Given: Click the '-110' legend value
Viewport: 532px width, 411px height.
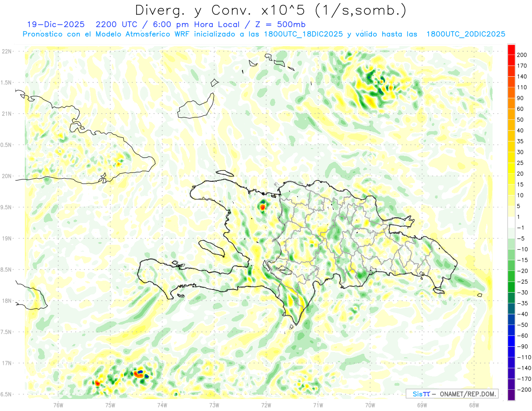Looking at the screenshot, I should click(523, 357).
